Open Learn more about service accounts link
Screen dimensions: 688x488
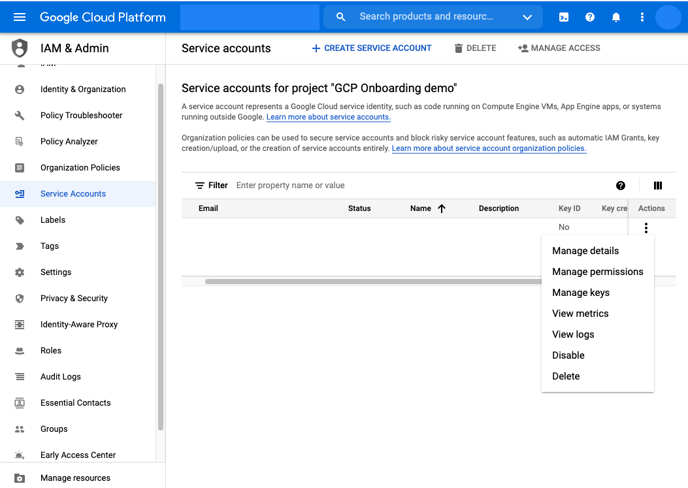tap(328, 117)
